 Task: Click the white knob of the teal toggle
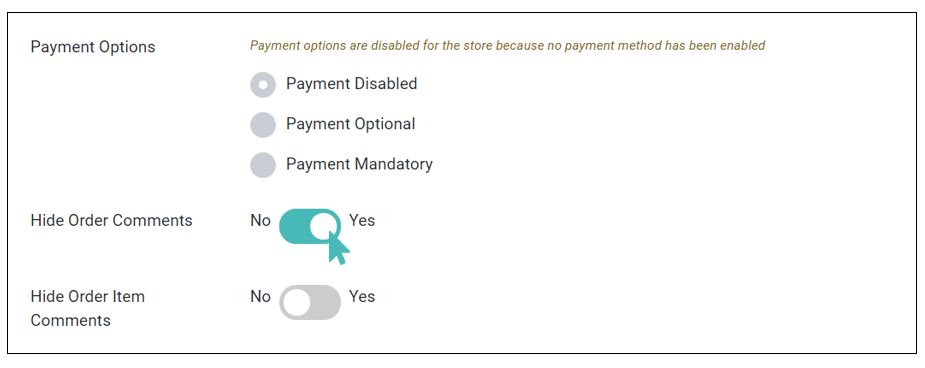tap(323, 226)
